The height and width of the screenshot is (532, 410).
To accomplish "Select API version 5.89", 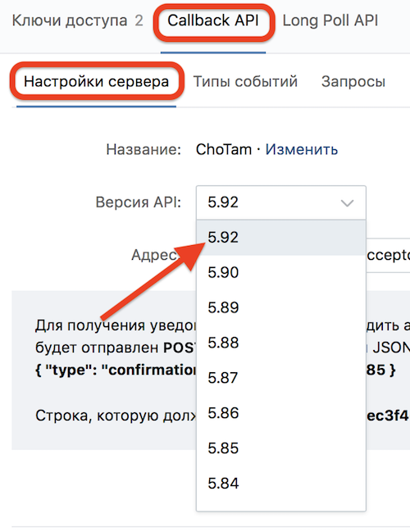I will click(281, 307).
